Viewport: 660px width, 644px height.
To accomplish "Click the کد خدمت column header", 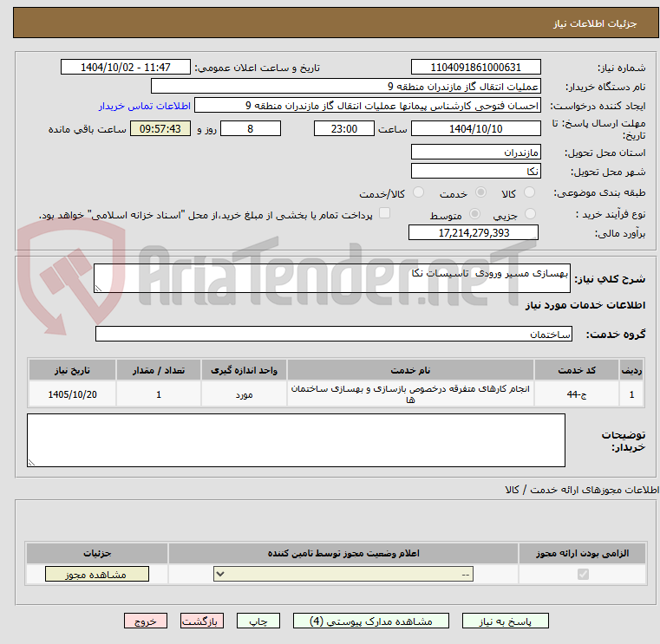I will pos(577,370).
